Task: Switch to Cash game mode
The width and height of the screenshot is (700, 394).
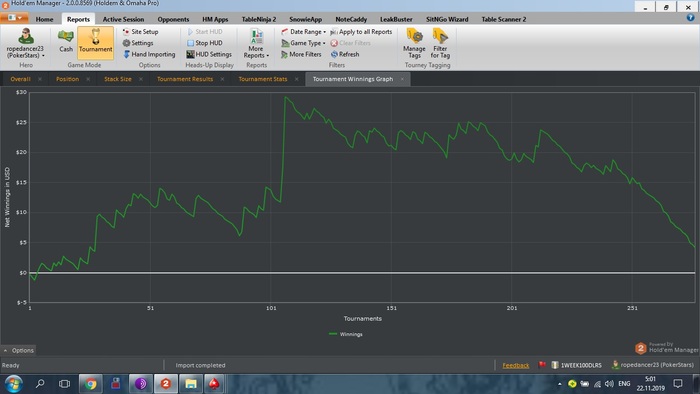Action: pos(66,41)
